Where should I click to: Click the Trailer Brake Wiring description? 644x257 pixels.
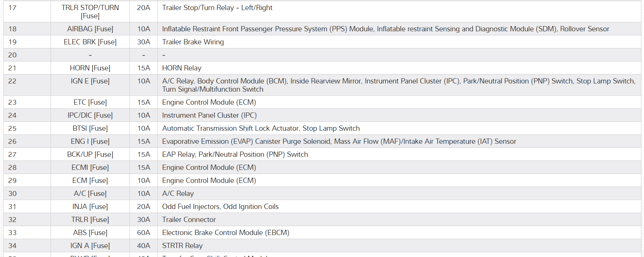(193, 42)
